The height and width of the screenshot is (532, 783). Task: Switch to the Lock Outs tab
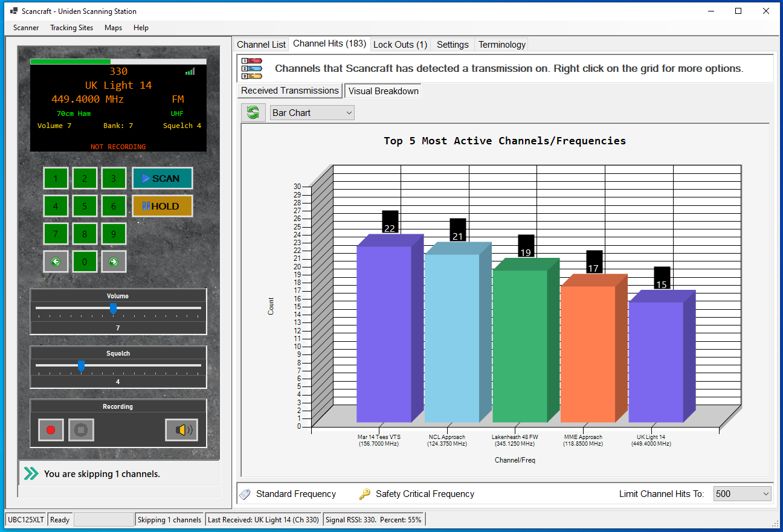click(x=400, y=45)
